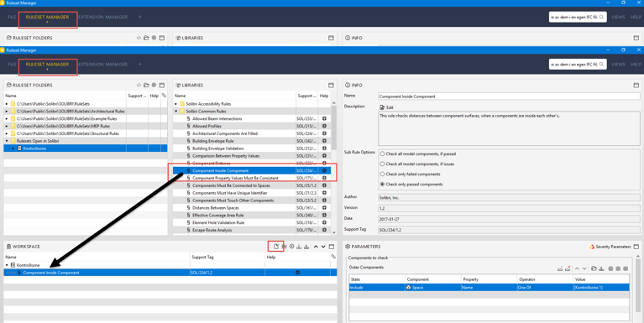Add a new tab with plus in front window
Screen dimensions: 644x323
(x=140, y=64)
